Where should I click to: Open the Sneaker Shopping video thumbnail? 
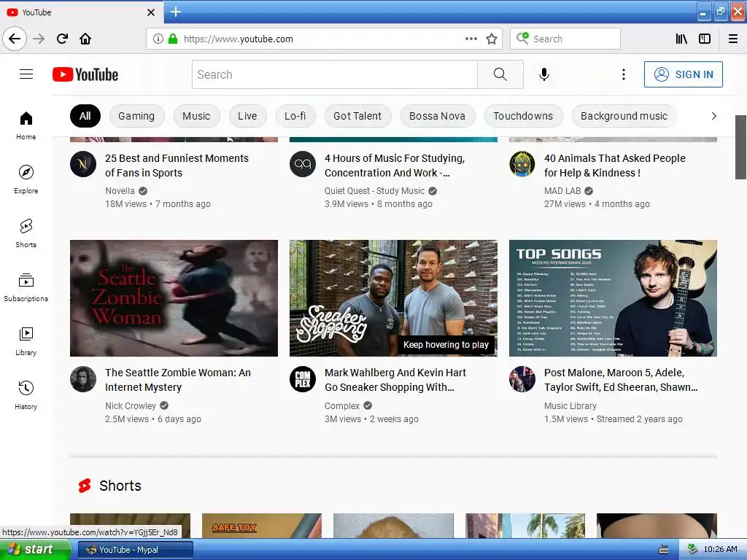point(393,298)
